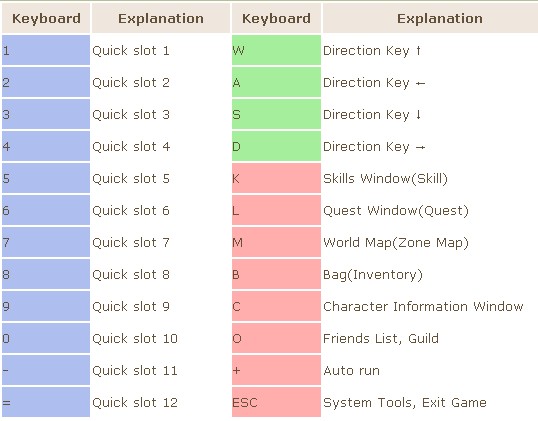Click the Quick slot 7 text

131,243
